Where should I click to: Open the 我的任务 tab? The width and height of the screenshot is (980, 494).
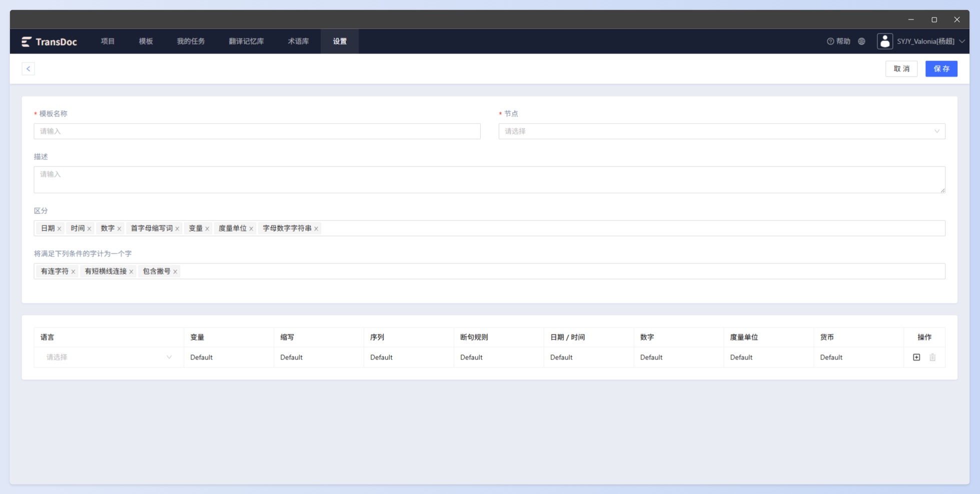click(x=191, y=41)
